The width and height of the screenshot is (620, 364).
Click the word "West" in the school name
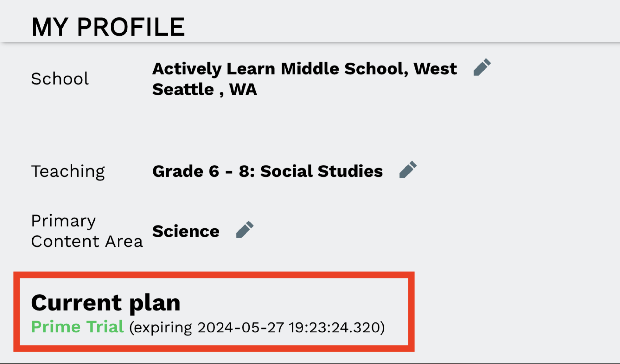pos(435,69)
